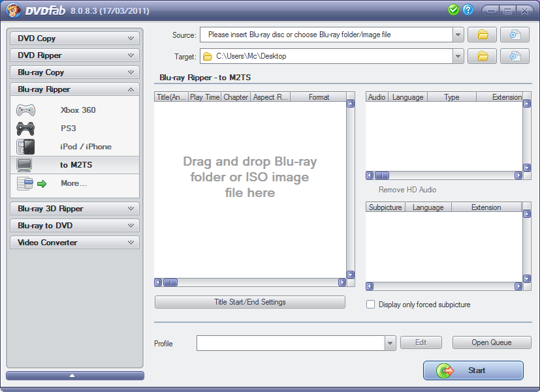Screen dimensions: 540x392
Task: Click the Chapter column header
Action: pyautogui.click(x=236, y=97)
